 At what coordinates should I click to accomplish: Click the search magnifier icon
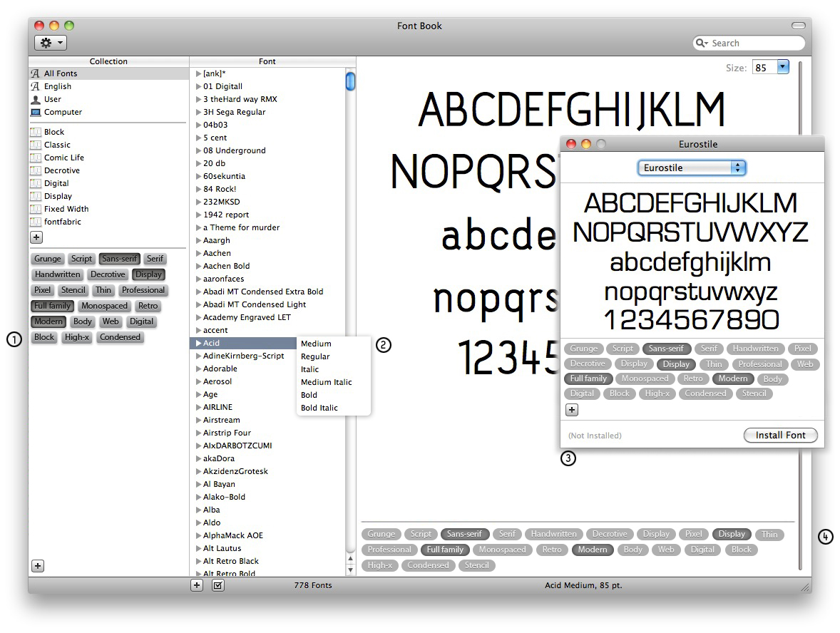(701, 43)
